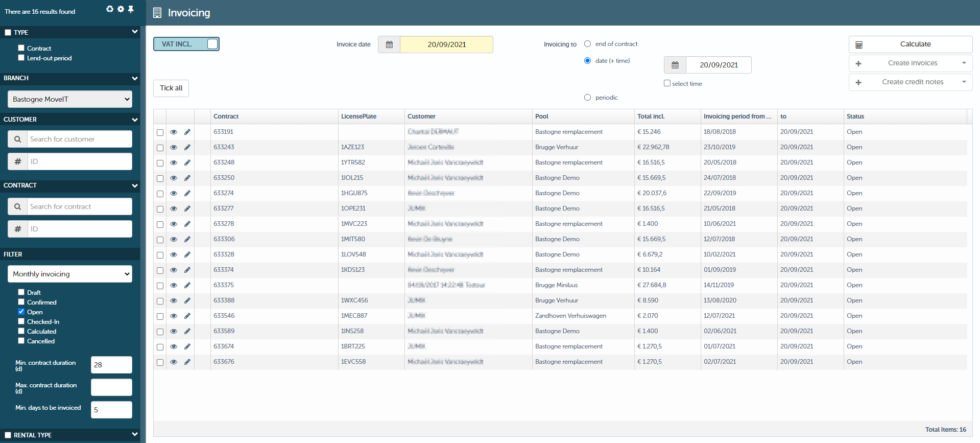Open the calendar for the Invoicing to date
Screen dimensions: 980x443
(x=675, y=65)
